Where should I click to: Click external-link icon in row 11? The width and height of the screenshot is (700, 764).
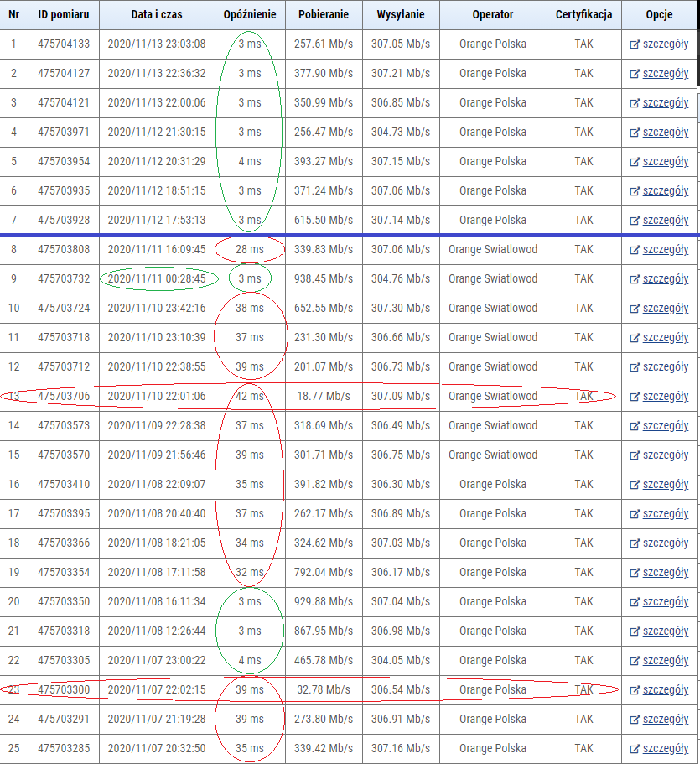(x=635, y=338)
